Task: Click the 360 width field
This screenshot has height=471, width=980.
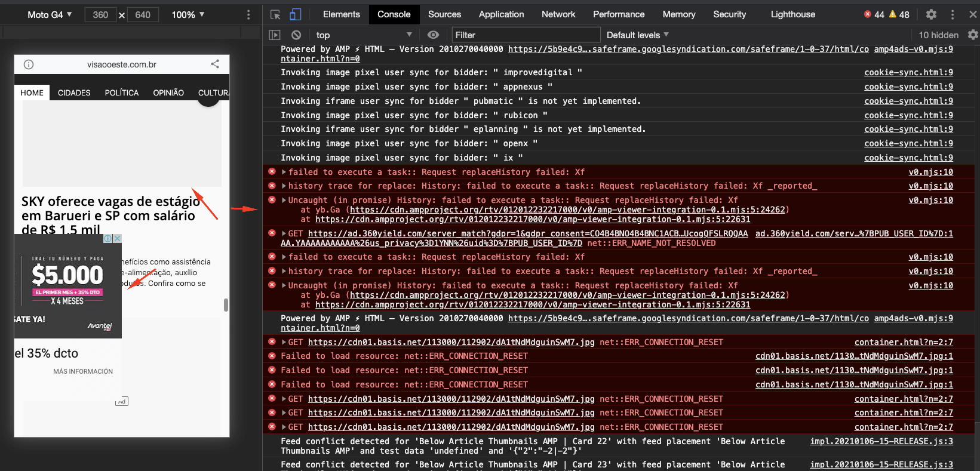Action: (x=100, y=14)
